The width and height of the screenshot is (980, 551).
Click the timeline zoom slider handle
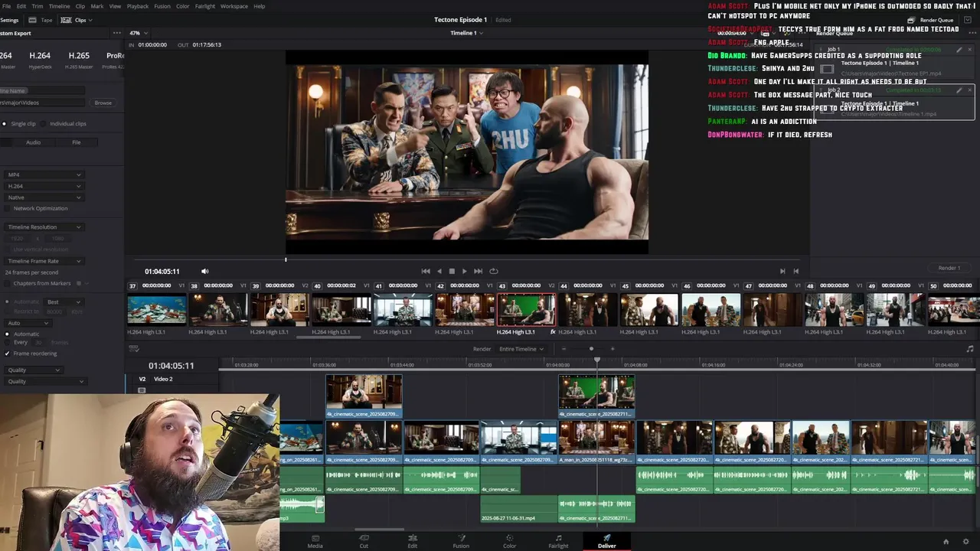(591, 349)
